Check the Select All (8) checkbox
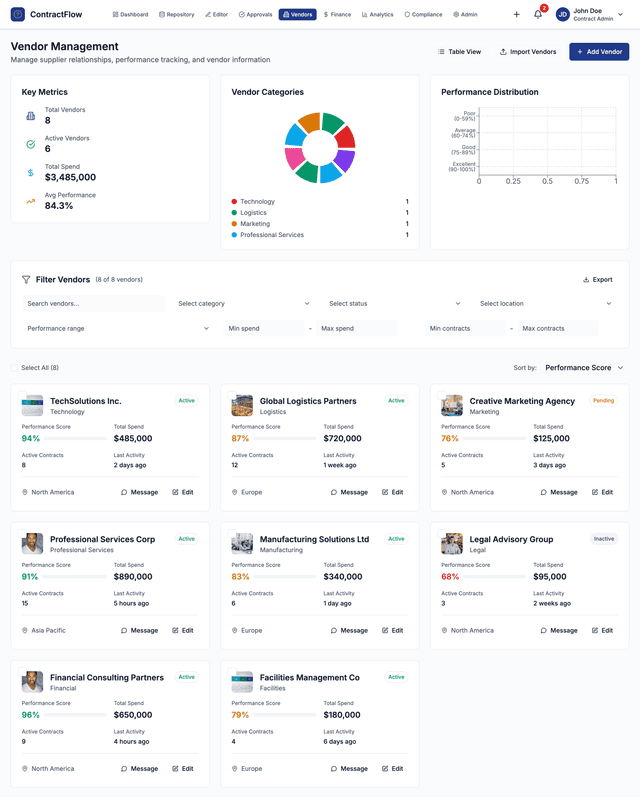This screenshot has height=799, width=640. click(x=15, y=368)
